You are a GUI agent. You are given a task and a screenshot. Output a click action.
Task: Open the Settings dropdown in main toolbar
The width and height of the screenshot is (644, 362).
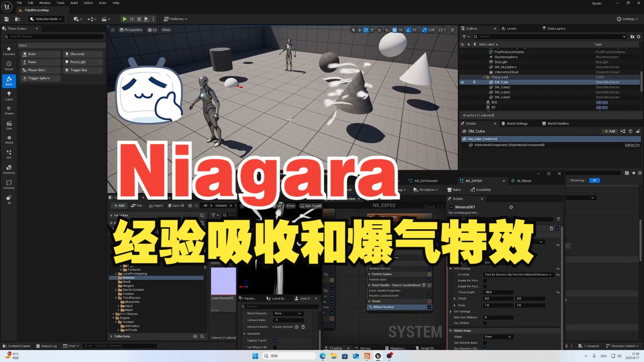pyautogui.click(x=628, y=19)
